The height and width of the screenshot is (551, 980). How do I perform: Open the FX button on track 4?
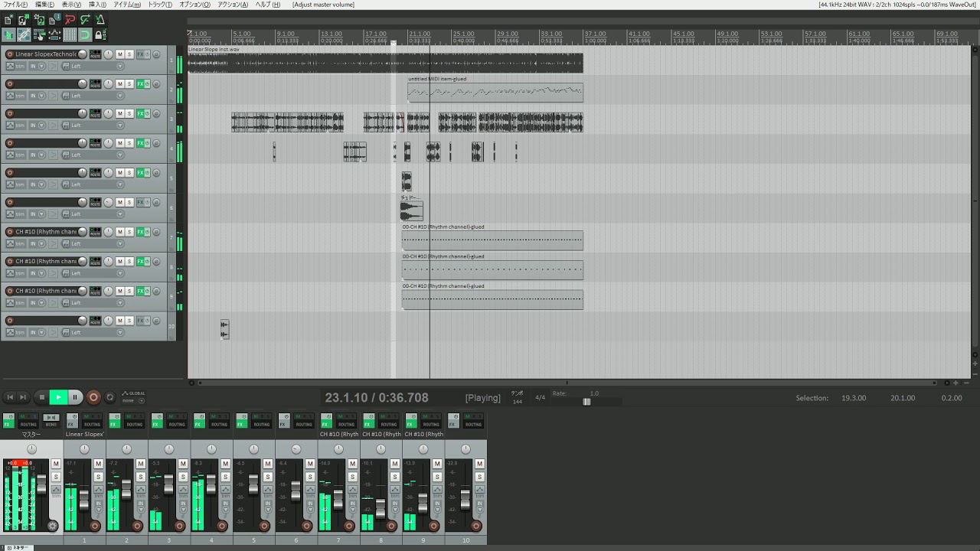click(x=141, y=143)
